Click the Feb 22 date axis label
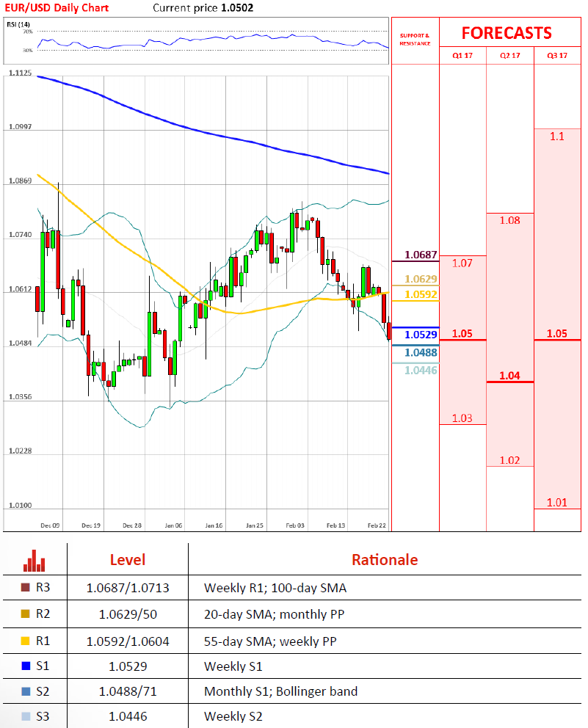Image resolution: width=588 pixels, height=728 pixels. coord(377,525)
